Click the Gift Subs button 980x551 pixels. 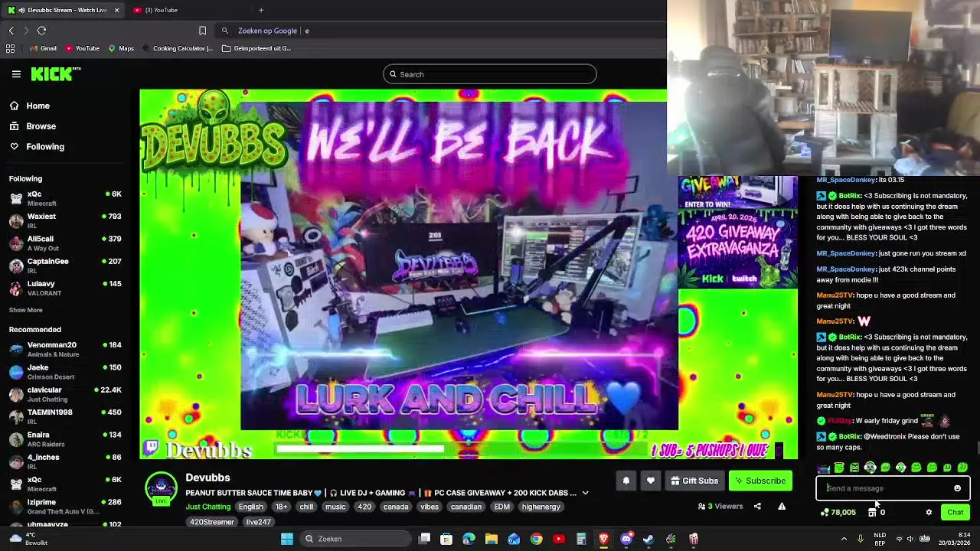coord(694,481)
